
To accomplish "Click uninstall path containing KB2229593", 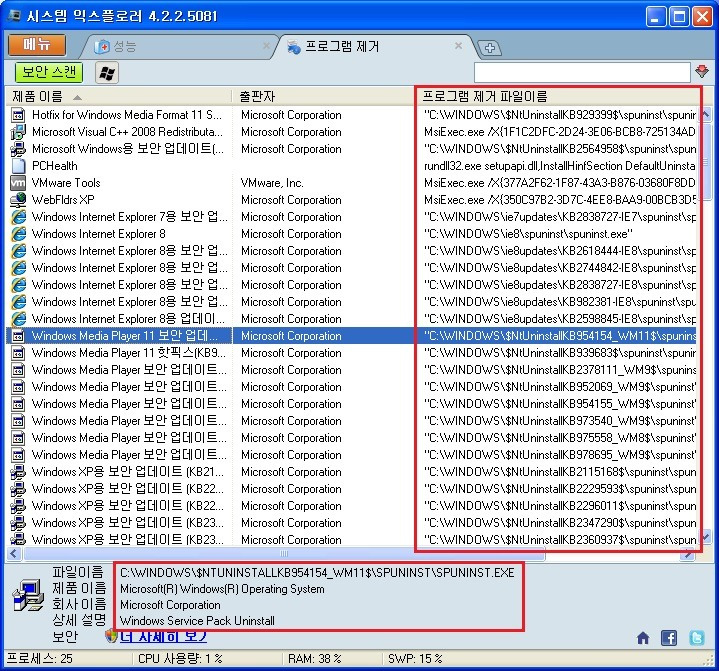I will (560, 488).
